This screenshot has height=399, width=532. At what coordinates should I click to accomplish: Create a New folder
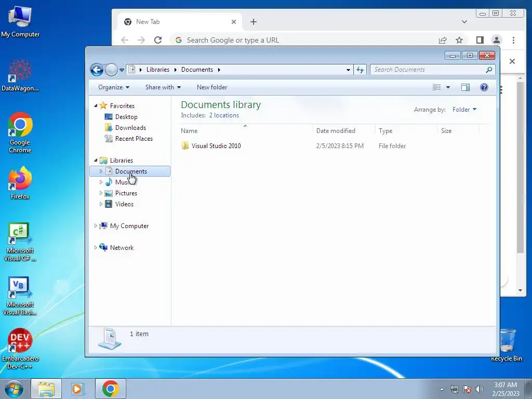212,87
